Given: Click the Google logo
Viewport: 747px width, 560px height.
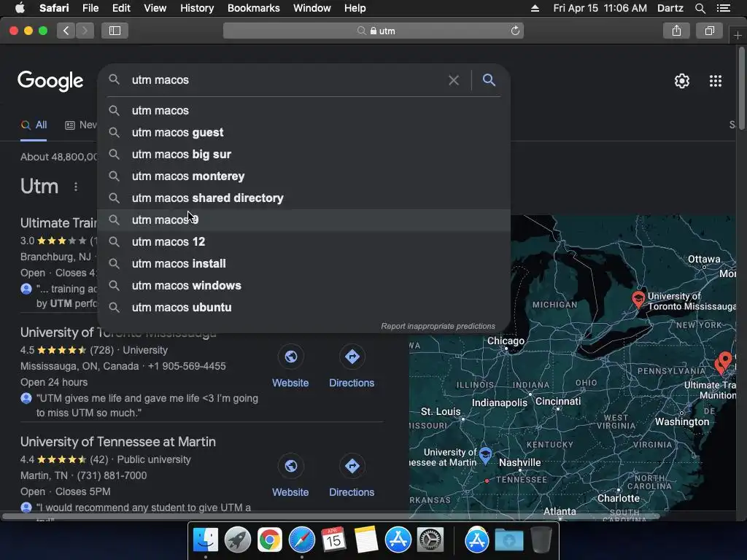Looking at the screenshot, I should 50,81.
